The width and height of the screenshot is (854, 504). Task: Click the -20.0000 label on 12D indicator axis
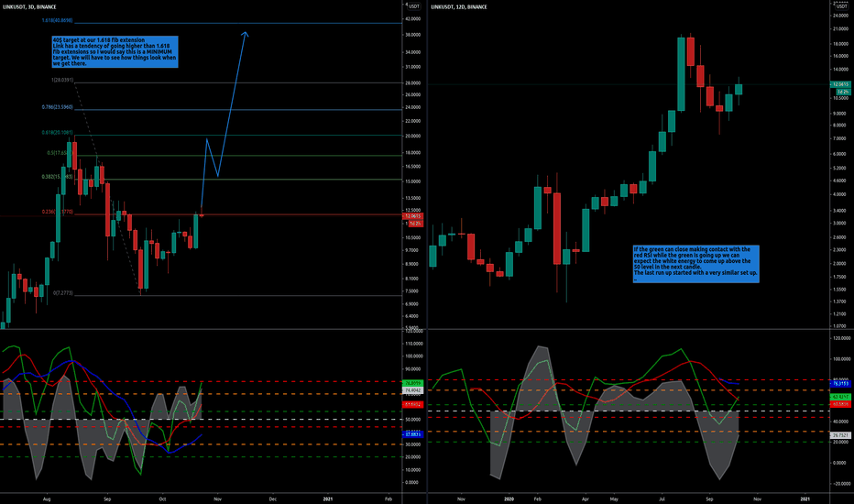click(x=840, y=483)
